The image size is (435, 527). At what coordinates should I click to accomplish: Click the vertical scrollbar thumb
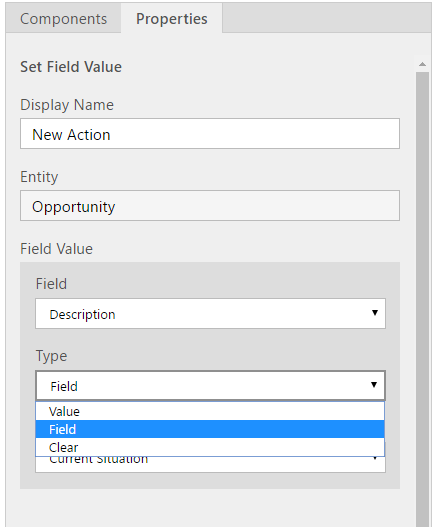[423, 299]
